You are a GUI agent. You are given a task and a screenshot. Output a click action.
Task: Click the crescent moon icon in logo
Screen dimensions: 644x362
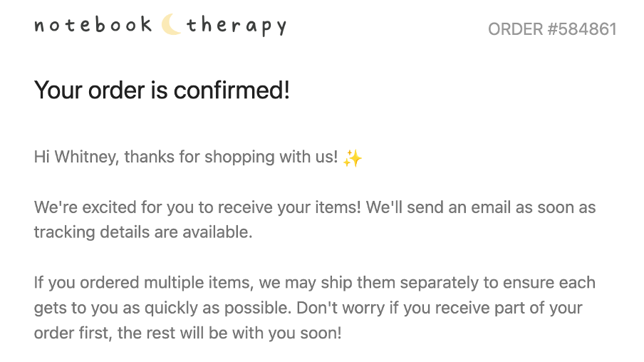[x=171, y=25]
